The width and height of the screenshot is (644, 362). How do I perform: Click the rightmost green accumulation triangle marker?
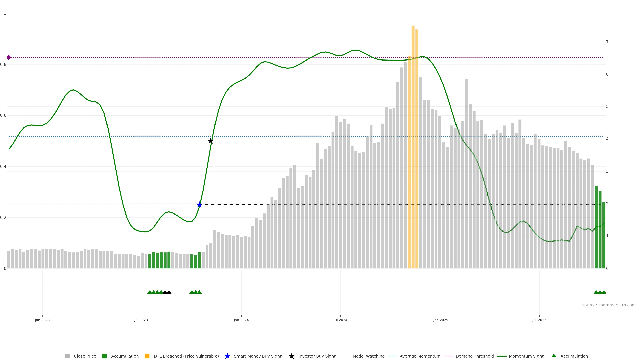(x=604, y=292)
